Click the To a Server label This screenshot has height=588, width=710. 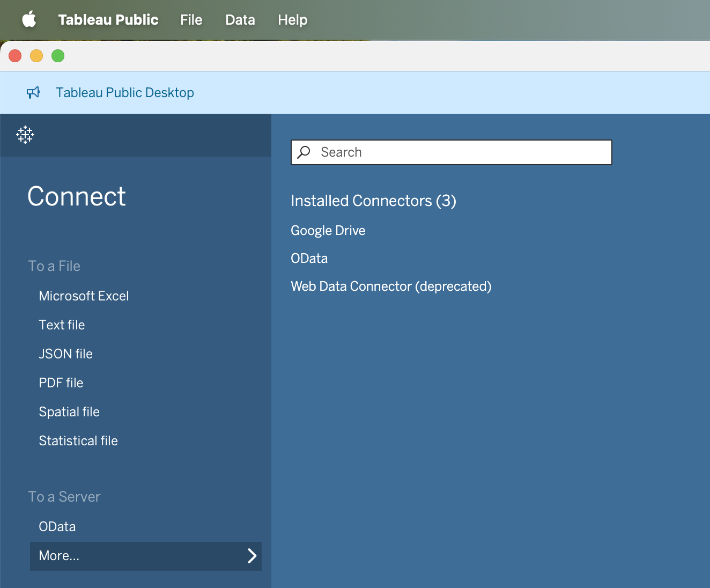[x=64, y=497]
